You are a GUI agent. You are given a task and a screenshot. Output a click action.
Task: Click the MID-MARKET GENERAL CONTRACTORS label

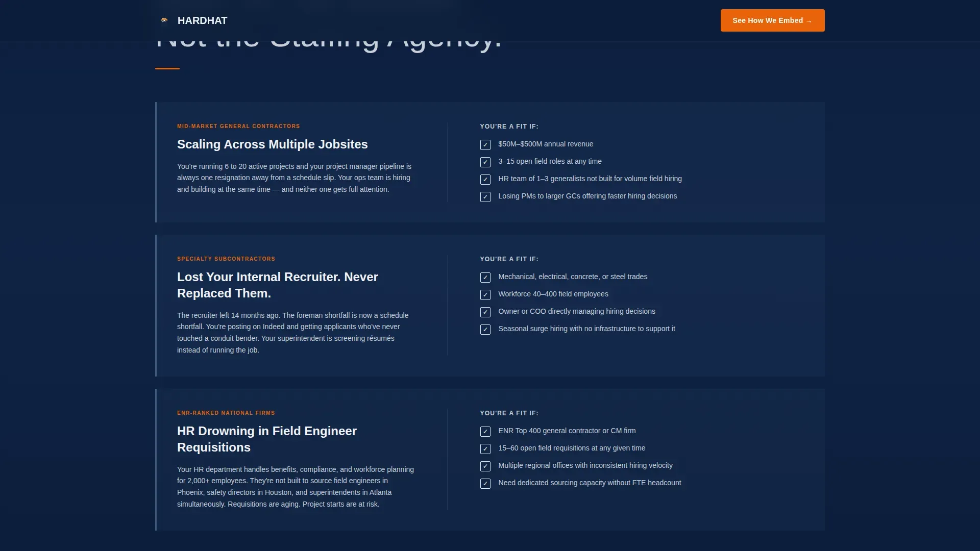(238, 126)
